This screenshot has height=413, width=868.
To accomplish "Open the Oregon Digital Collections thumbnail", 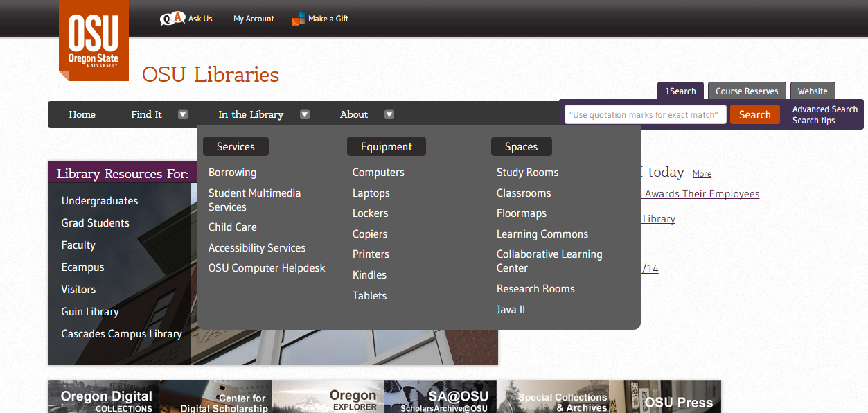I will tap(104, 398).
